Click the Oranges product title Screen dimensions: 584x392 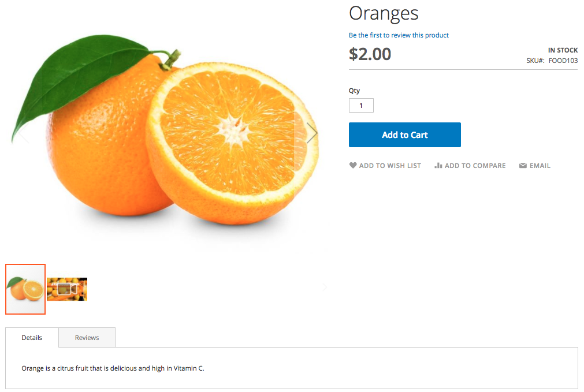coord(384,13)
